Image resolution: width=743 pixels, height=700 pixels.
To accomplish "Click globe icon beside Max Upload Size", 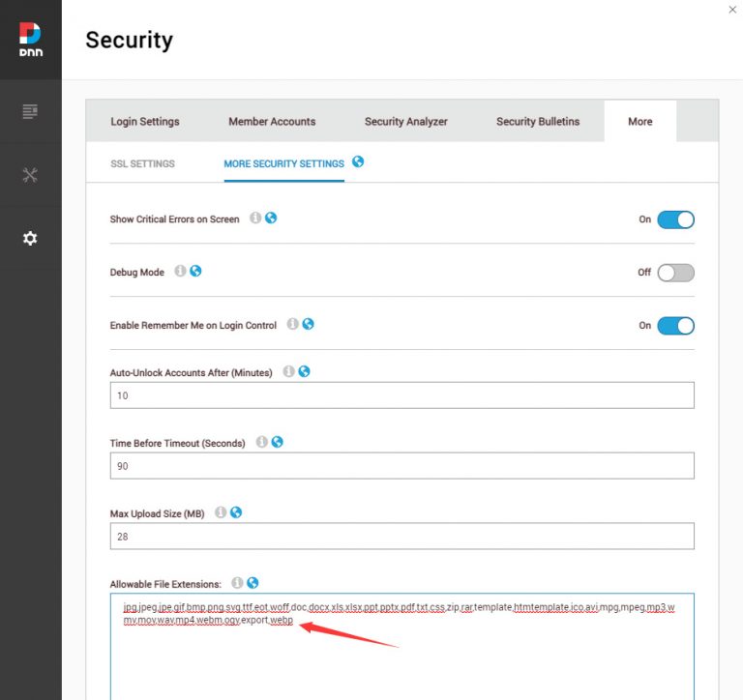I will (236, 512).
